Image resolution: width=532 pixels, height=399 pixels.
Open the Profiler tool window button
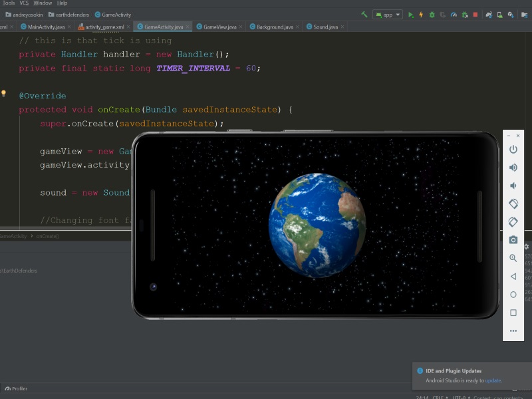tap(16, 388)
